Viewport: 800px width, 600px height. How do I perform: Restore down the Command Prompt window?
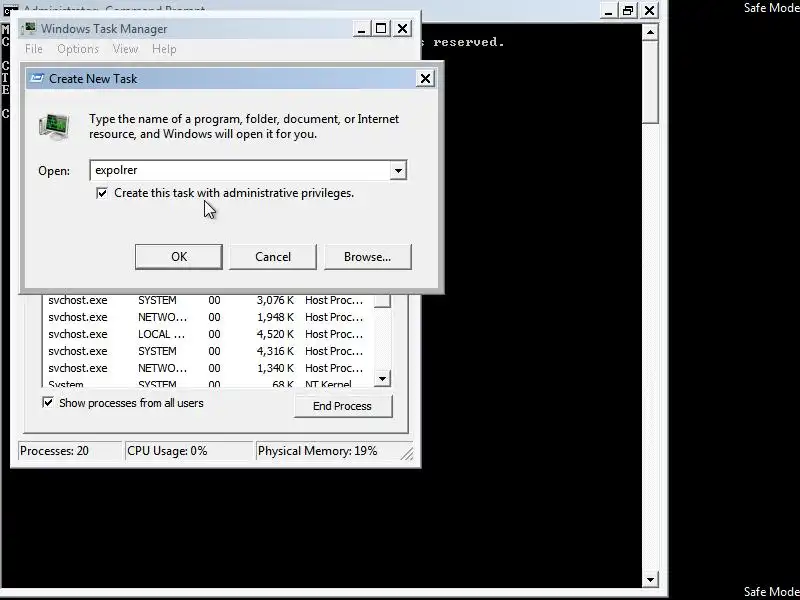(628, 10)
